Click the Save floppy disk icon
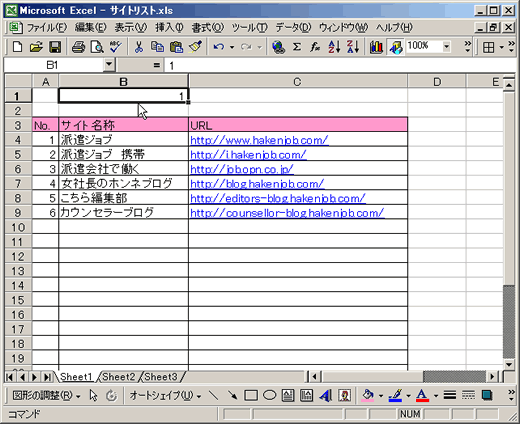The image size is (520, 424). click(x=55, y=47)
